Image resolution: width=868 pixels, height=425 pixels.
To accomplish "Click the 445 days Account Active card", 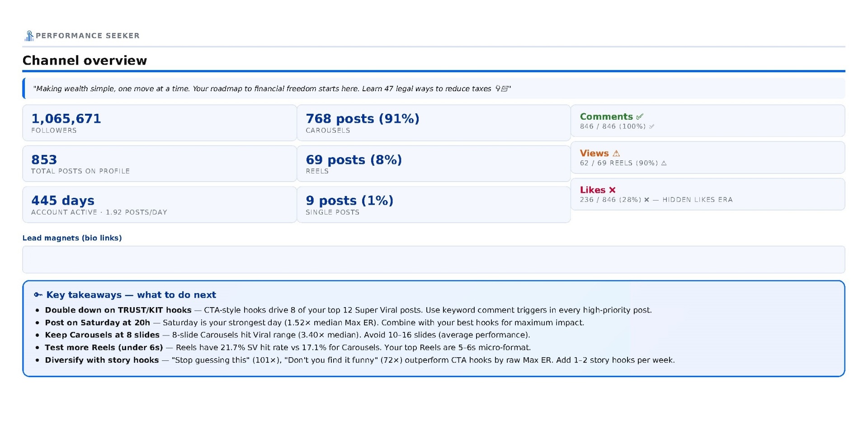I will [x=160, y=205].
